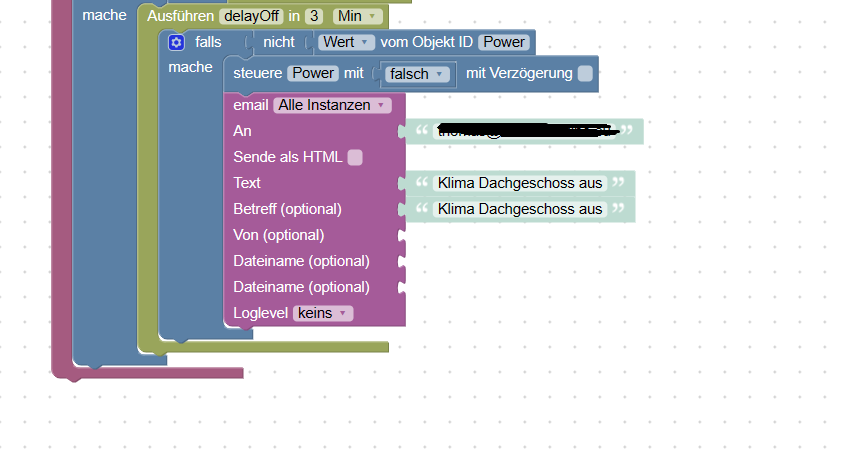Screen dimensions: 842x457
Task: Edit the delayOff timer name field
Action: pos(251,16)
